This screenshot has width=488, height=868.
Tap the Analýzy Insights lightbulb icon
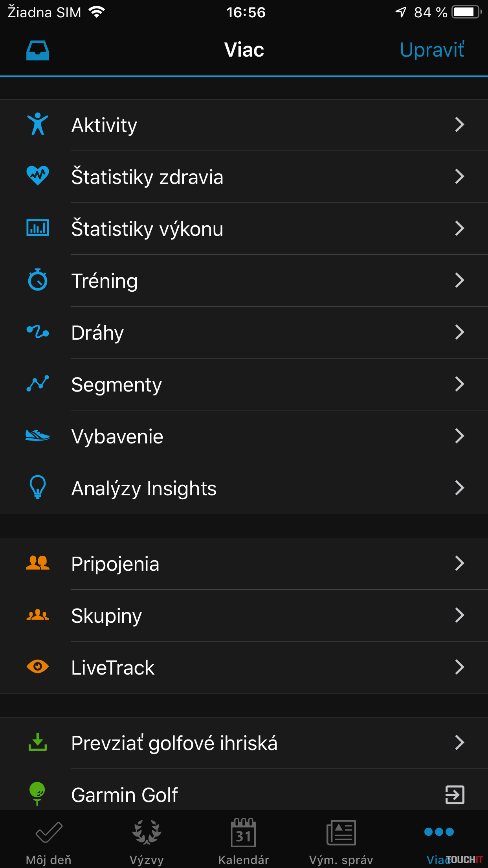point(38,487)
